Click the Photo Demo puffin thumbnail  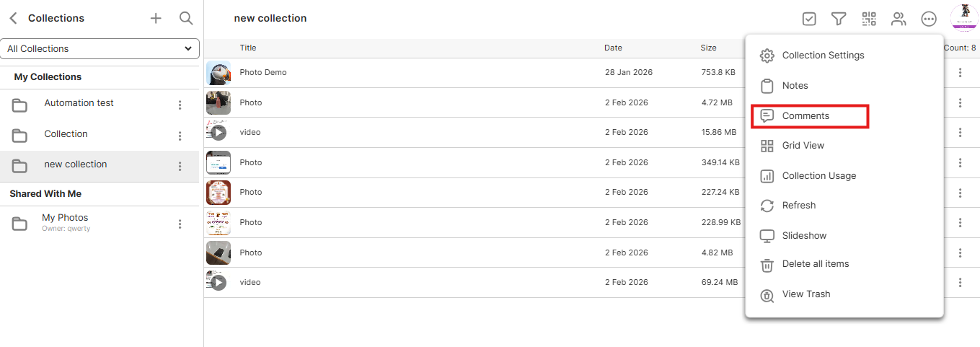(218, 73)
